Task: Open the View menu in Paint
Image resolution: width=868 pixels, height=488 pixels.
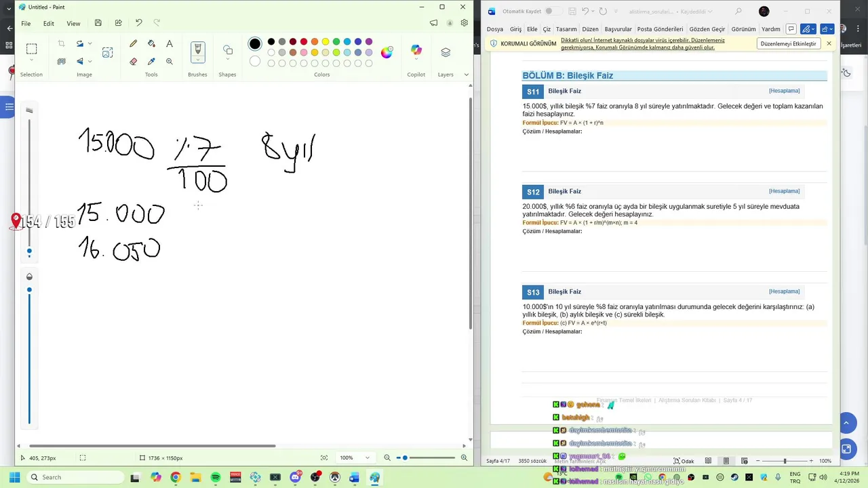Action: pos(73,23)
